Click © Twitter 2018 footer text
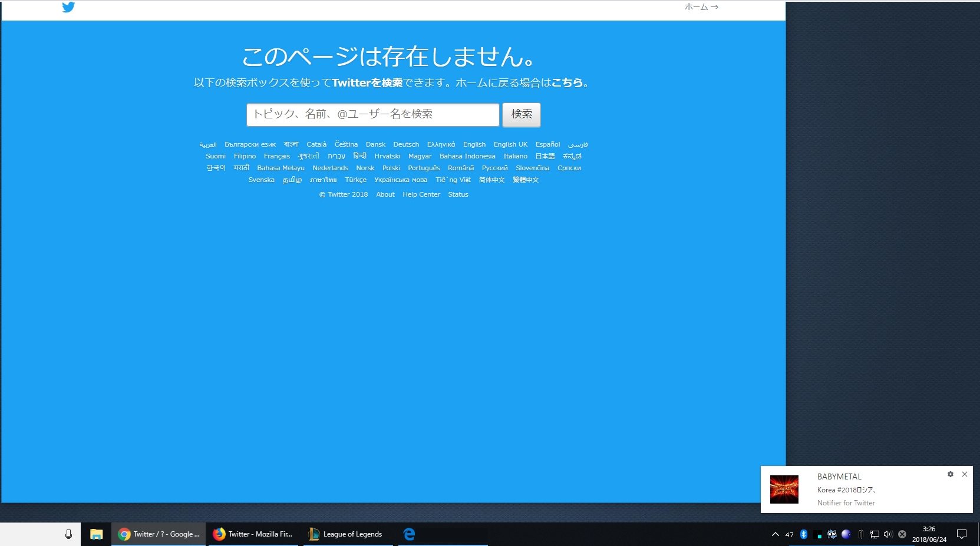 (x=344, y=194)
